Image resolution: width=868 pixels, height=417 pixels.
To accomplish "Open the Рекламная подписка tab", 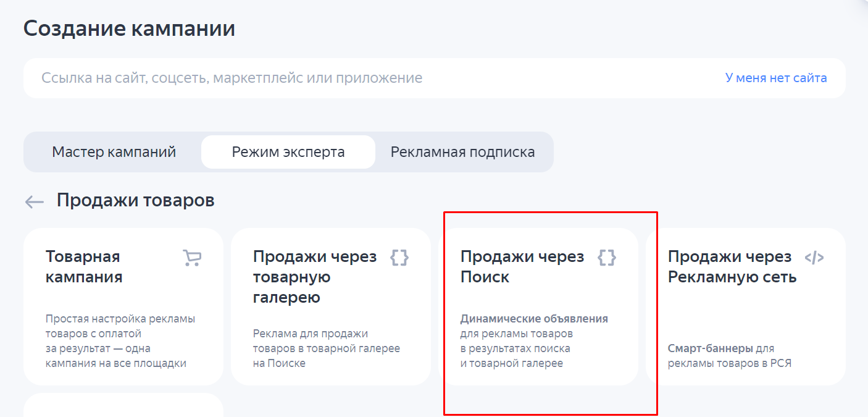I will pos(464,151).
